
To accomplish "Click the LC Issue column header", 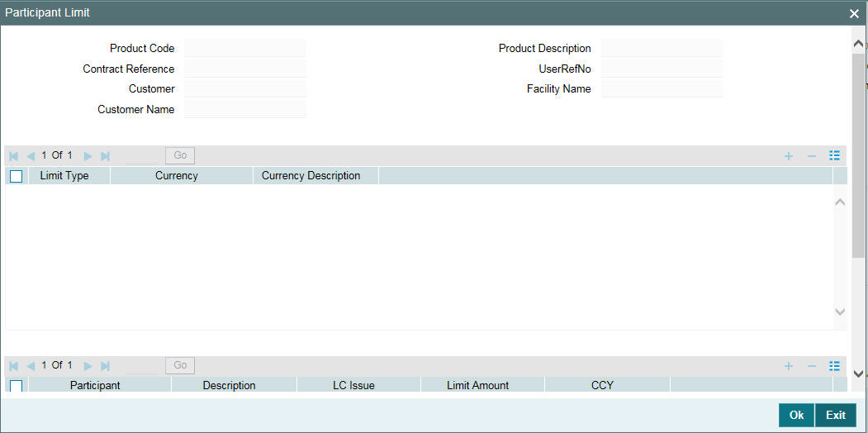I will pyautogui.click(x=358, y=385).
